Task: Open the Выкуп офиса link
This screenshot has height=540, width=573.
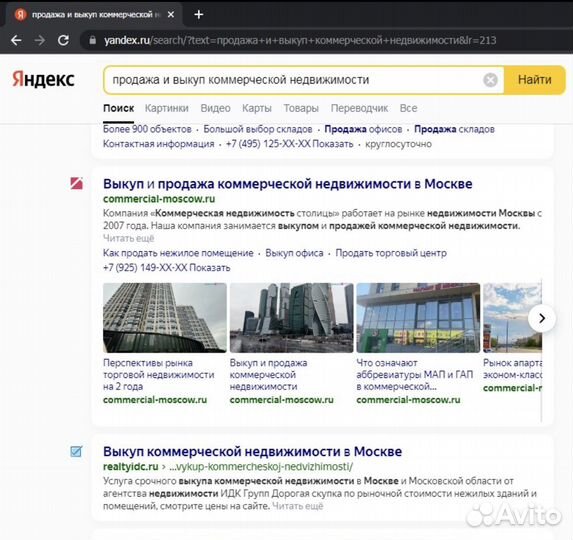Action: [294, 253]
